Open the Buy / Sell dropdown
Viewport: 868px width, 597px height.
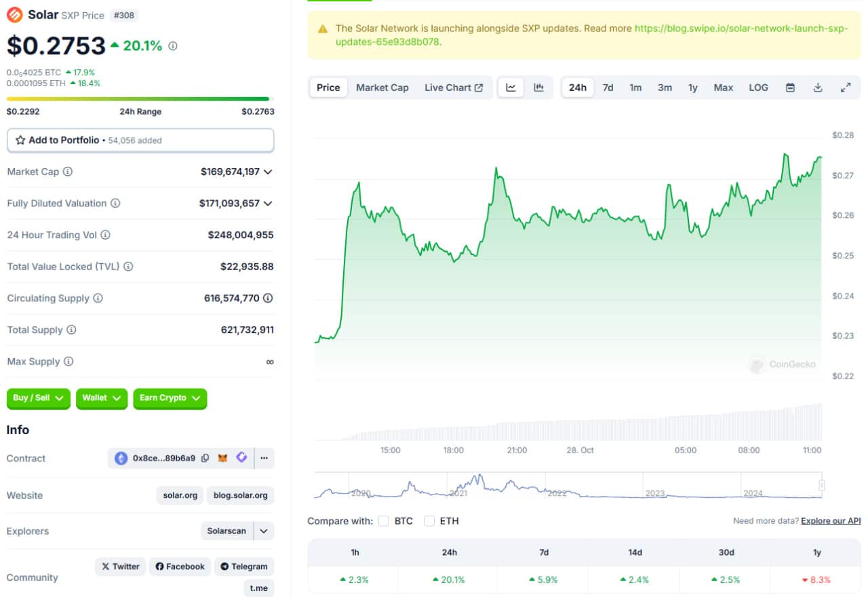pos(39,398)
